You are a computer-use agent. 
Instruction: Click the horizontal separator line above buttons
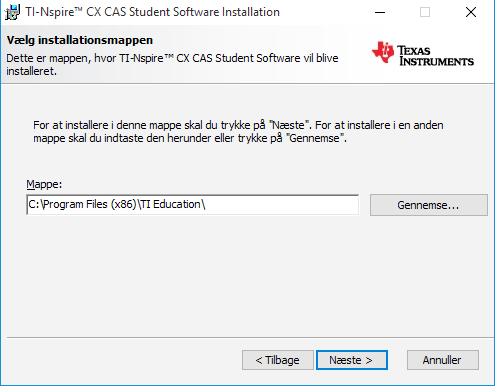point(250,338)
